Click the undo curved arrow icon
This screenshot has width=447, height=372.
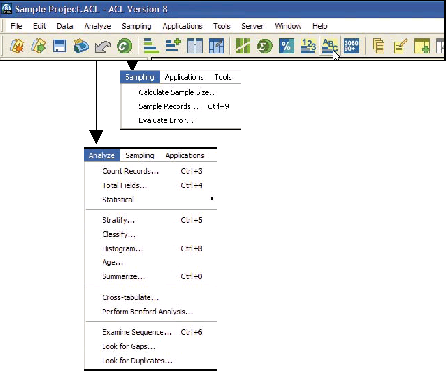pyautogui.click(x=103, y=46)
